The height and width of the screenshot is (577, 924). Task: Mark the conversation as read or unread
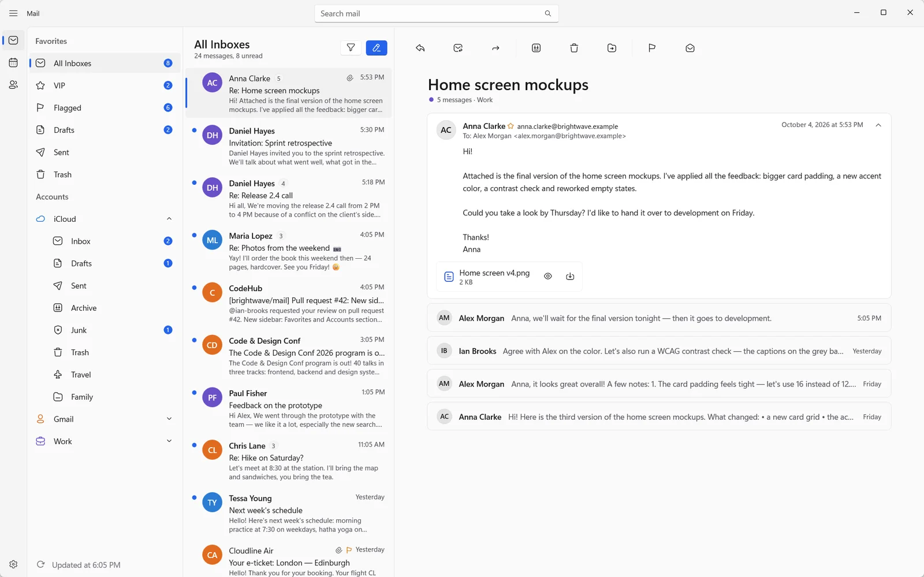click(690, 48)
